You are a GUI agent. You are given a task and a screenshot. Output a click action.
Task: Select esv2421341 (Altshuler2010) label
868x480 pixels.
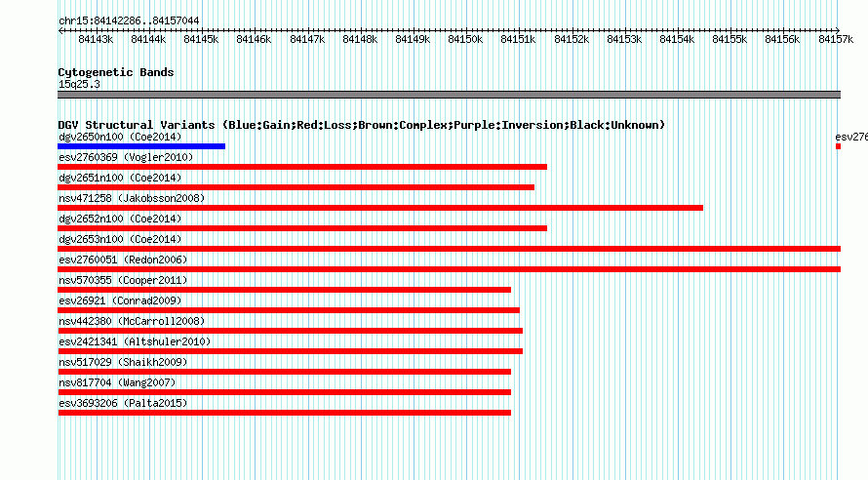pyautogui.click(x=135, y=341)
